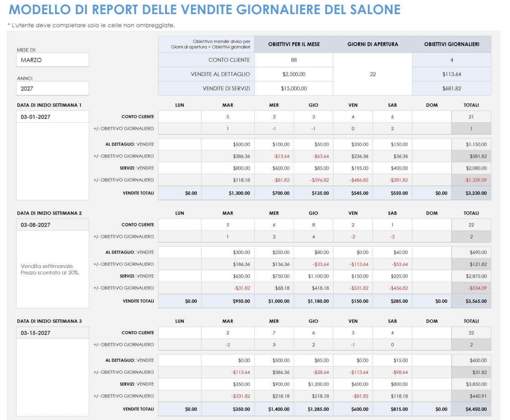
Task: Click week 3 services total $3,850.00
Action: (471, 384)
